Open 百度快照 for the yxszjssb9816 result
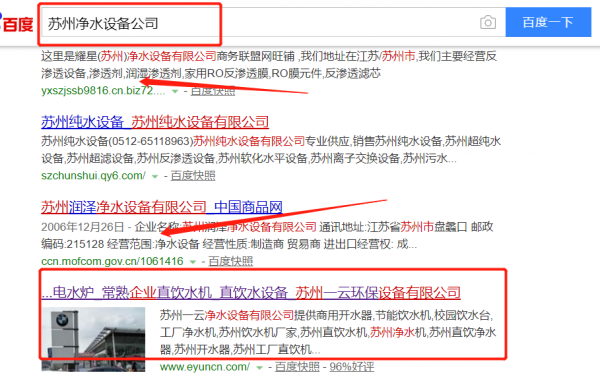Viewport: 600px width, 381px height. 213,91
